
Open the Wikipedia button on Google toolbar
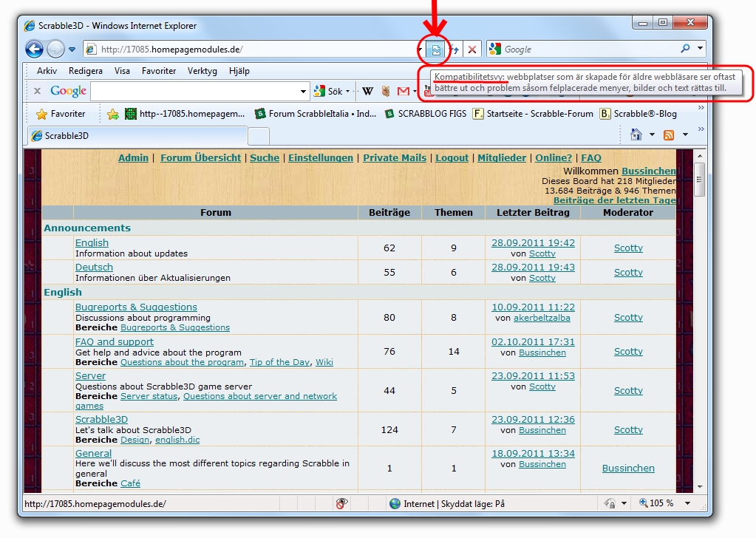[x=367, y=92]
